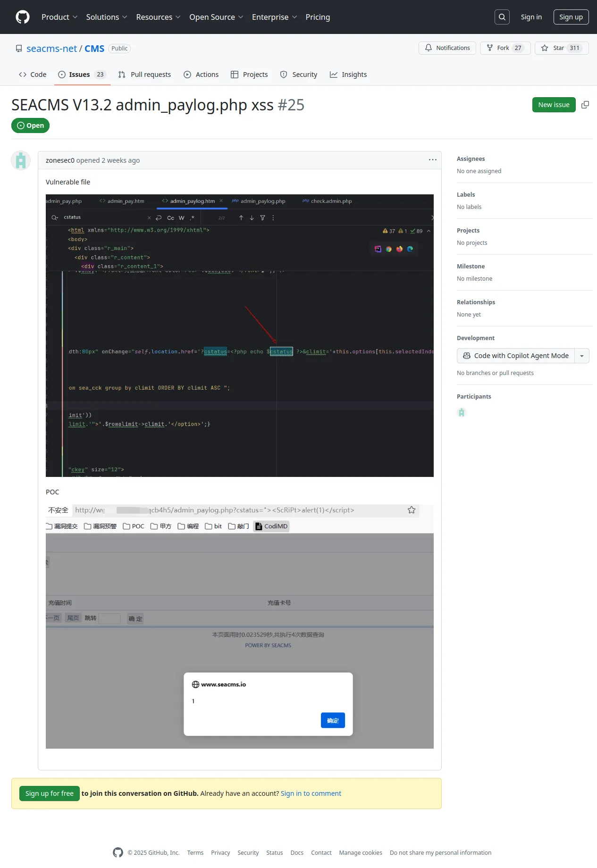Image resolution: width=597 pixels, height=868 pixels.
Task: Click the footer GitHub logo
Action: [x=118, y=852]
